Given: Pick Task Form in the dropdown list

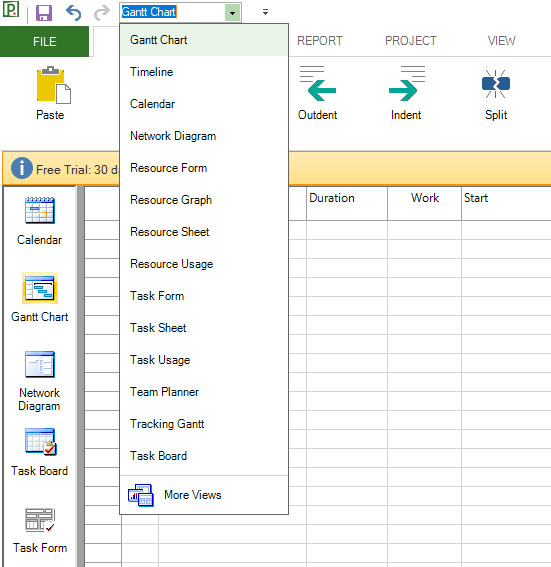Looking at the screenshot, I should click(x=204, y=296).
